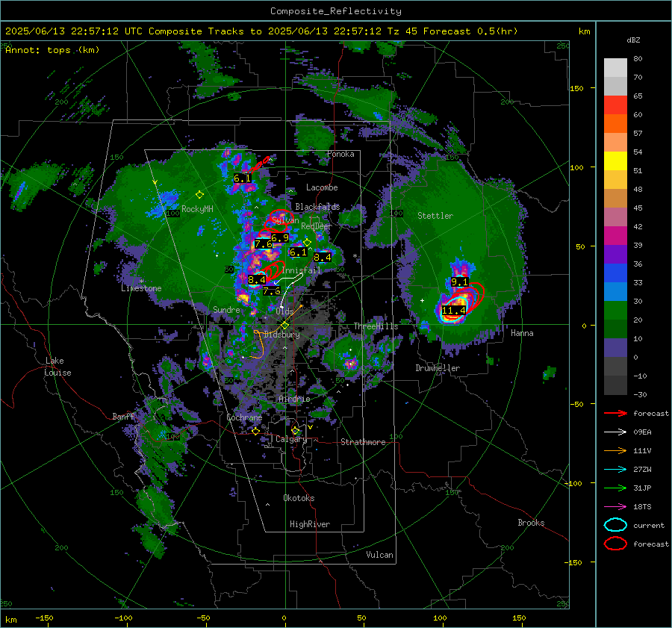This screenshot has width=672, height=628.
Task: Click the Hanna town label
Action: coord(522,333)
